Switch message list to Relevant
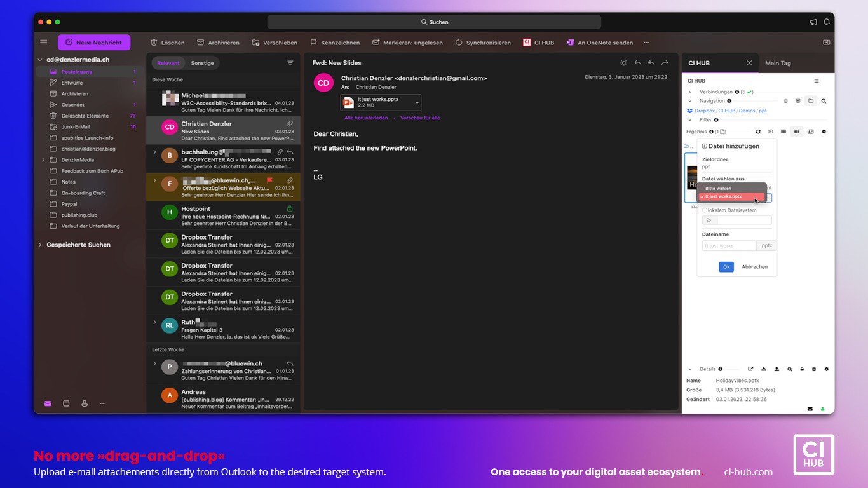Screen dimensions: 868x488 (168, 63)
